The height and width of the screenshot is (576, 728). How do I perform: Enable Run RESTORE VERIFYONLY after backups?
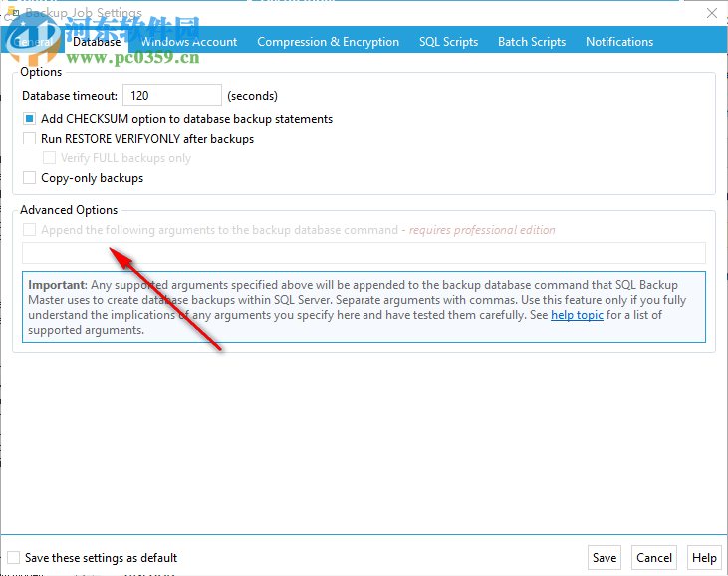[29, 139]
